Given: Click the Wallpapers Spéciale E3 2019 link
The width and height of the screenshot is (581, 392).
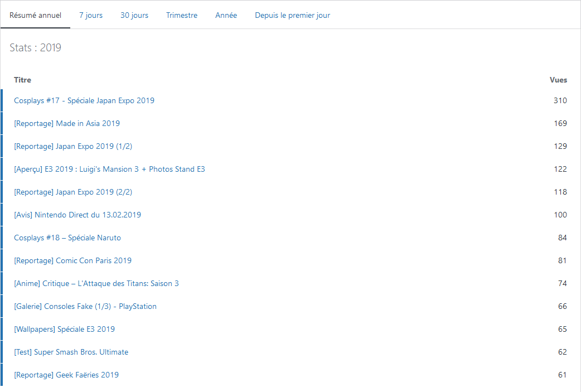Looking at the screenshot, I should click(x=64, y=329).
